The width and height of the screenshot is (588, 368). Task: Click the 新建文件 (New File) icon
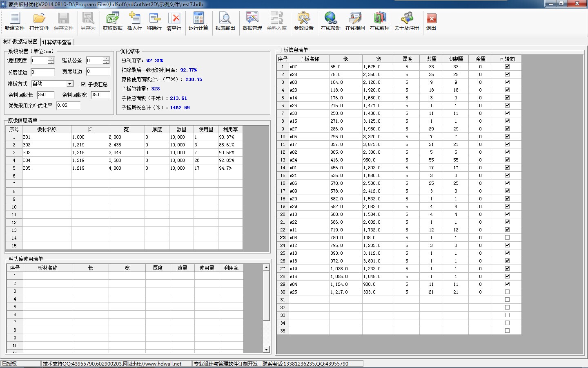[x=15, y=21]
